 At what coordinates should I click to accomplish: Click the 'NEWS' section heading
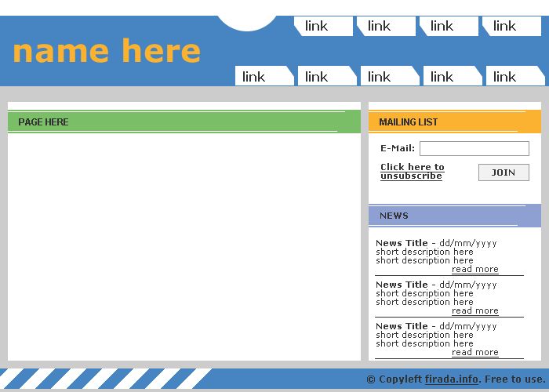(x=394, y=216)
